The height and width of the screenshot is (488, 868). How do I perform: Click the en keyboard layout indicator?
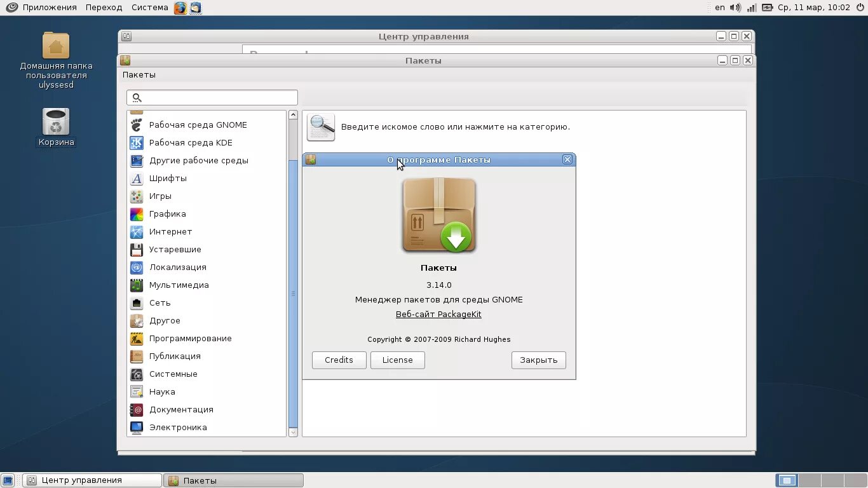[720, 8]
